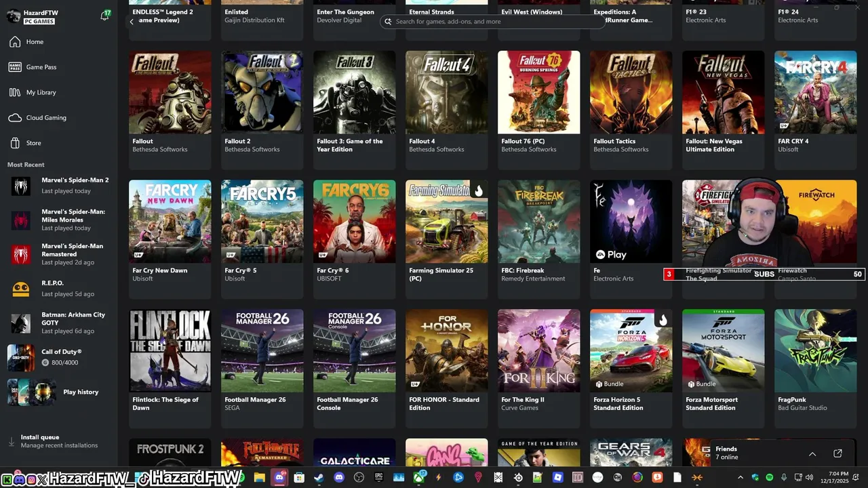868x488 pixels.
Task: Click the back arrow near search
Action: point(132,22)
